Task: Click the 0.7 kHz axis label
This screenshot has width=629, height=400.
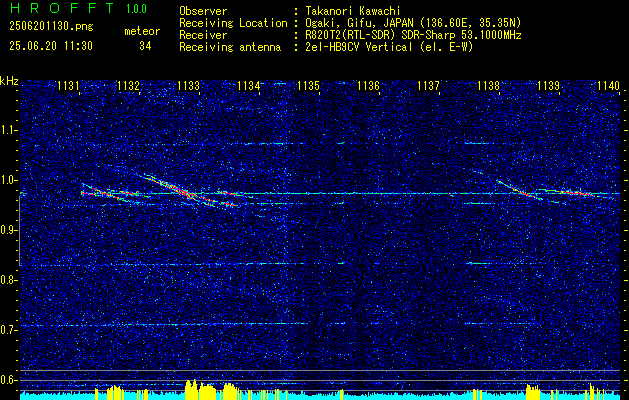Action: [9, 330]
